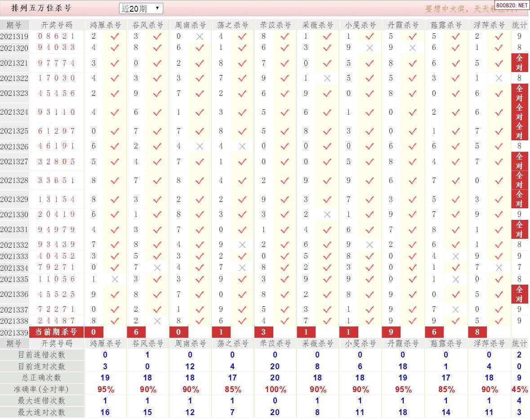Click the red 6 box under 谷风杀号 in row 2021339
Screen dimensions: 530x420
tap(136, 332)
